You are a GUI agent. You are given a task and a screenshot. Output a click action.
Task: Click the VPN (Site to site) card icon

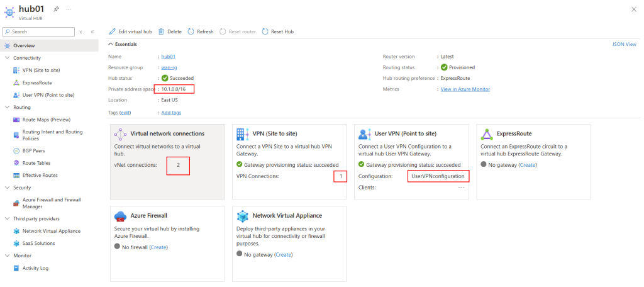tap(243, 134)
